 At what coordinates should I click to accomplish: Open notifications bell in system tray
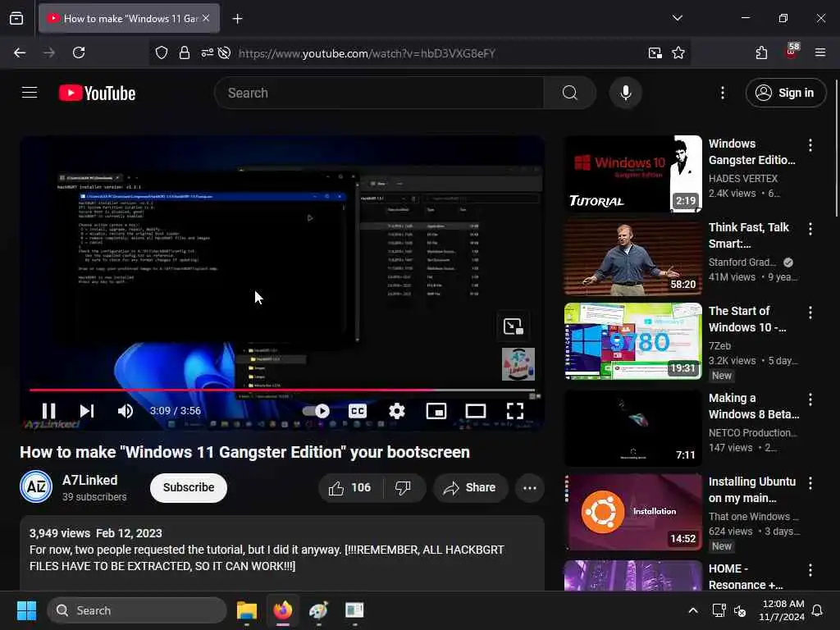click(x=817, y=610)
